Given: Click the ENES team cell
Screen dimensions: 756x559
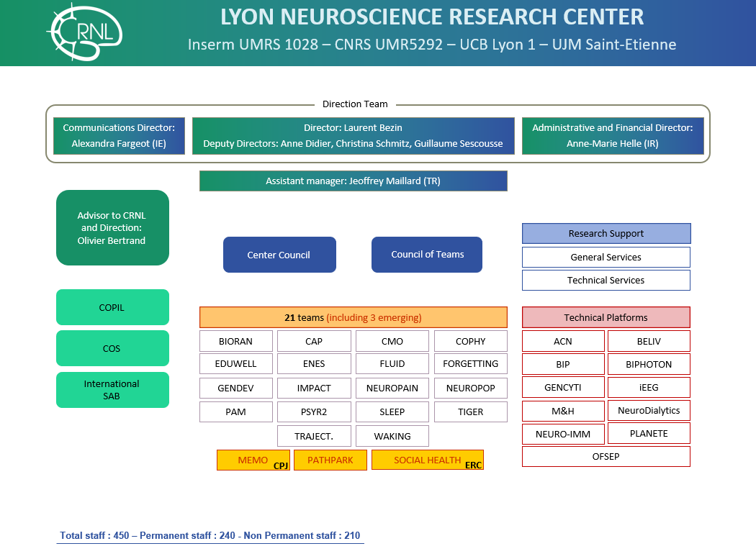Looking at the screenshot, I should pyautogui.click(x=314, y=364).
